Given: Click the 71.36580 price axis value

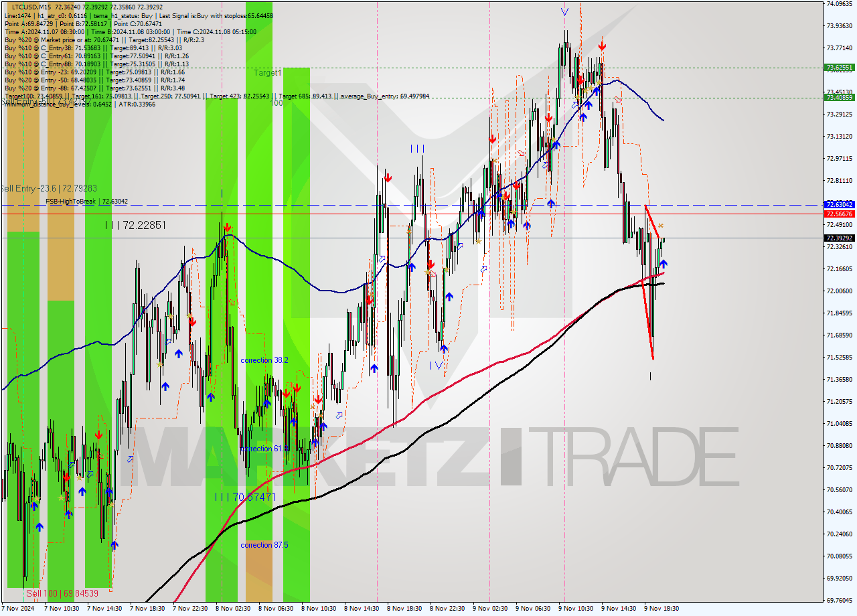Looking at the screenshot, I should (840, 380).
